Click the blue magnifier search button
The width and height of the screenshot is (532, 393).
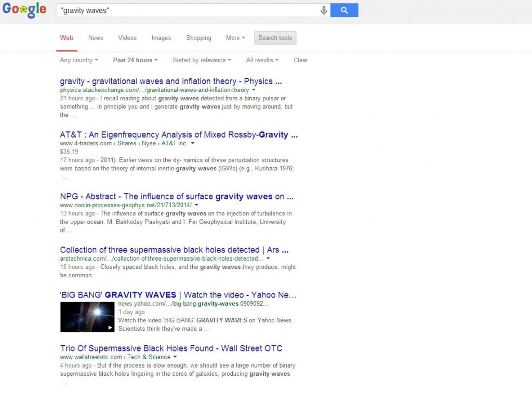click(344, 10)
